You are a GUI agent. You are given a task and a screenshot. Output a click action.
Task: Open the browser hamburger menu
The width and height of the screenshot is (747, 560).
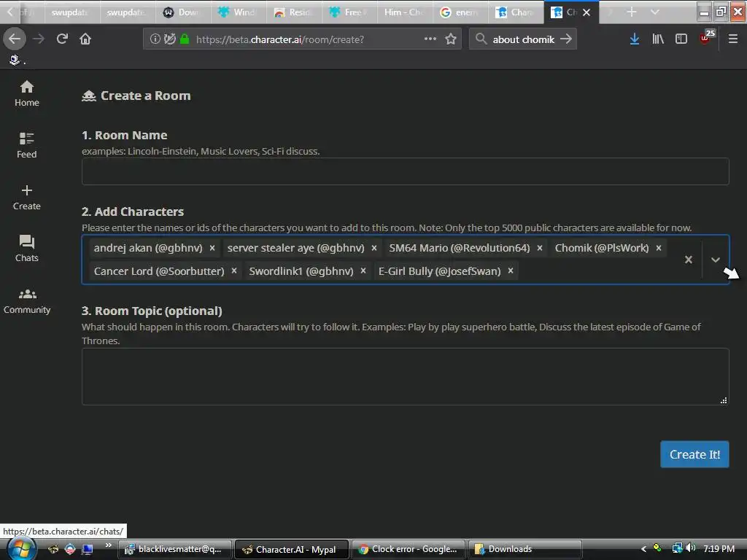(x=732, y=39)
